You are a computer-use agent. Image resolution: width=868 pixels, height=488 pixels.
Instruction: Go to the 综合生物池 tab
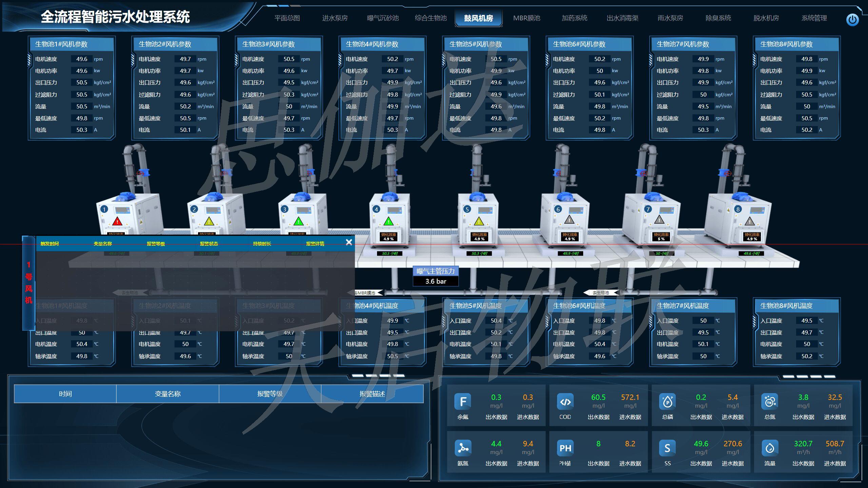click(431, 18)
